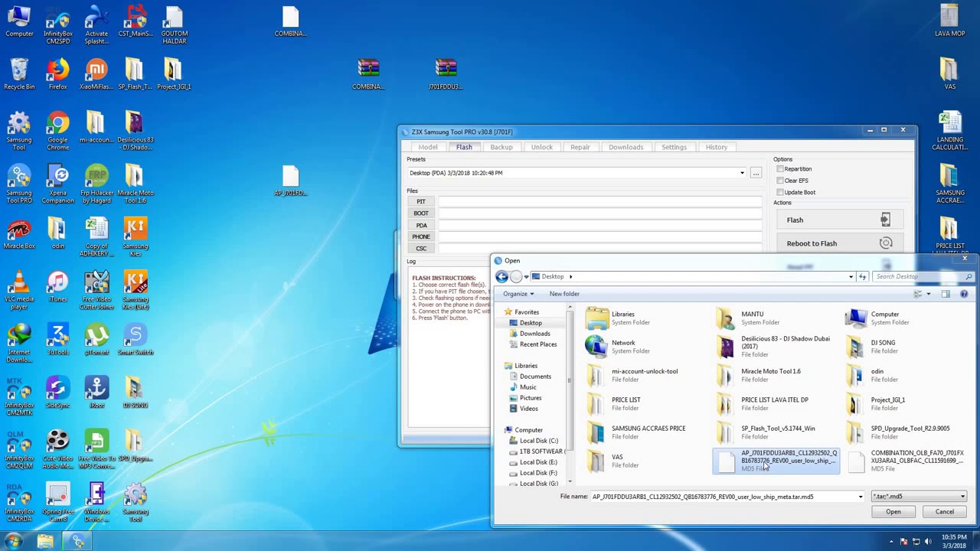Image resolution: width=980 pixels, height=551 pixels.
Task: Open iTunes from the desktop
Action: [57, 287]
